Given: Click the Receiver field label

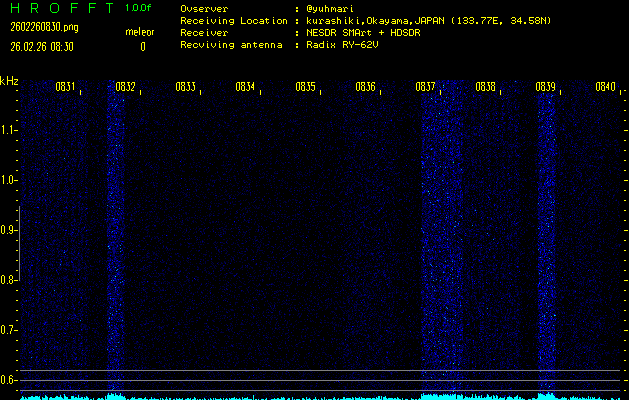Looking at the screenshot, I should (204, 33).
